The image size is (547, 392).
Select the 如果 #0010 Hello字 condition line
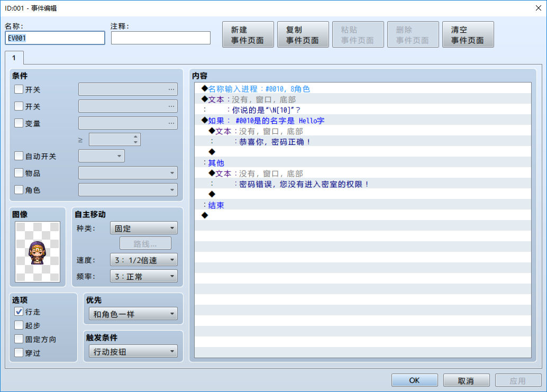[363, 121]
